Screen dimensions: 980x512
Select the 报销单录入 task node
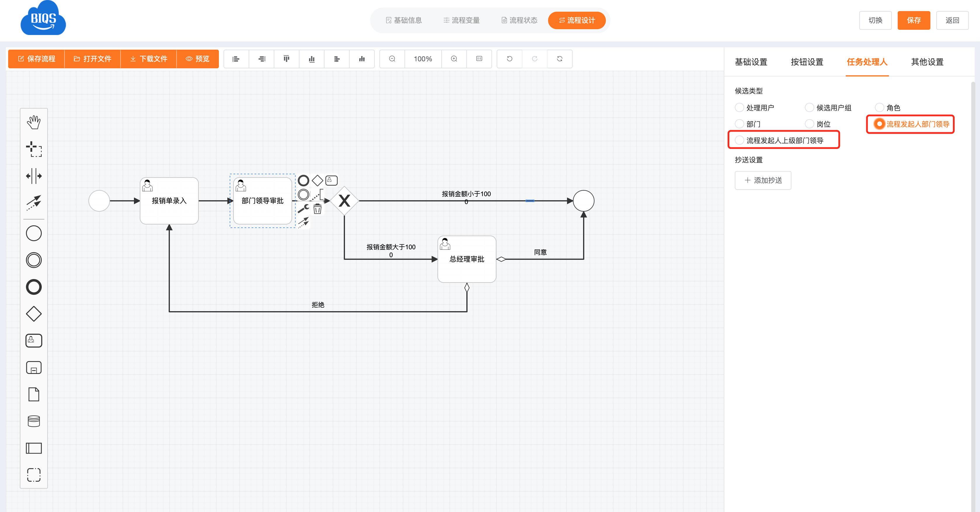169,201
